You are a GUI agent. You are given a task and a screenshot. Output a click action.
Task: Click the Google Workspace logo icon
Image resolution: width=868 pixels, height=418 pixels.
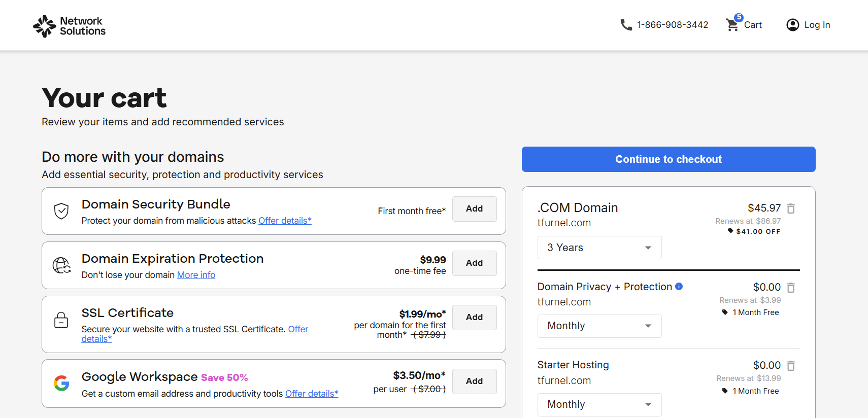[x=61, y=383]
